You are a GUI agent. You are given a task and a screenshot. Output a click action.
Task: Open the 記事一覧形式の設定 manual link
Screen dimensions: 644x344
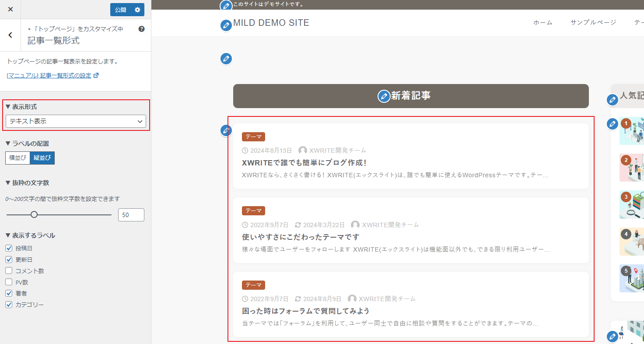49,75
